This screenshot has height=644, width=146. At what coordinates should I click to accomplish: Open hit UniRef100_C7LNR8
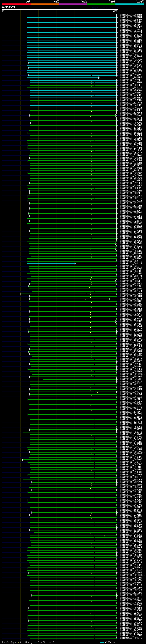click(x=131, y=294)
